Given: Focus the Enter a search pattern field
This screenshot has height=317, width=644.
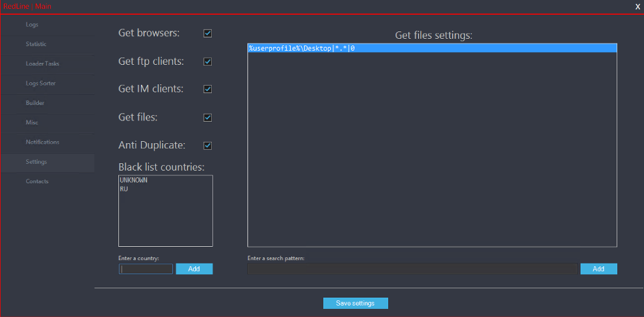Looking at the screenshot, I should click(x=412, y=269).
